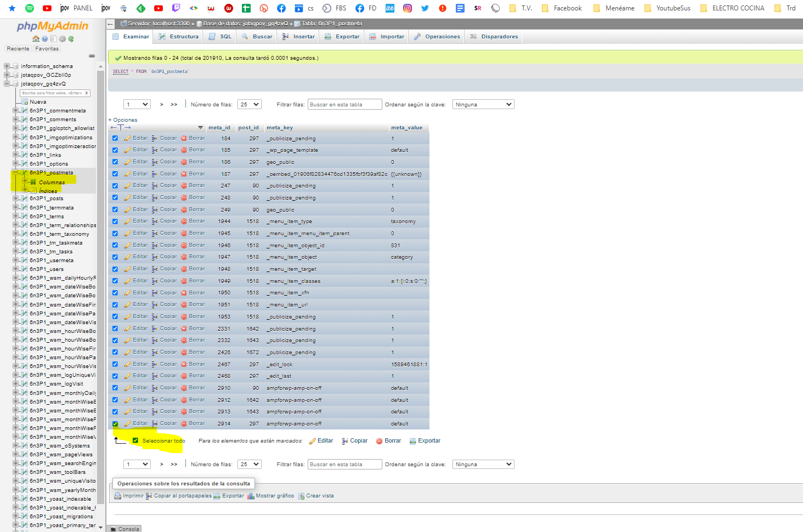Click the navigation panel link chain icon
Image resolution: width=803 pixels, height=532 pixels.
pyautogui.click(x=92, y=56)
